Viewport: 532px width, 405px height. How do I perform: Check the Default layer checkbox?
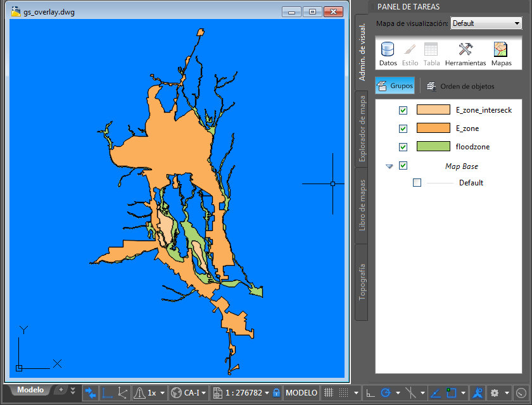pos(417,183)
